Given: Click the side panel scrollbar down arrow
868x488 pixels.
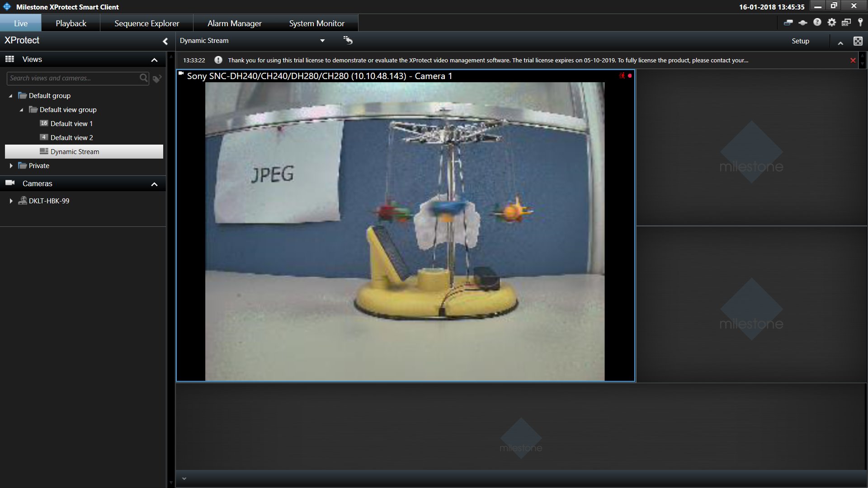Looking at the screenshot, I should click(x=171, y=483).
